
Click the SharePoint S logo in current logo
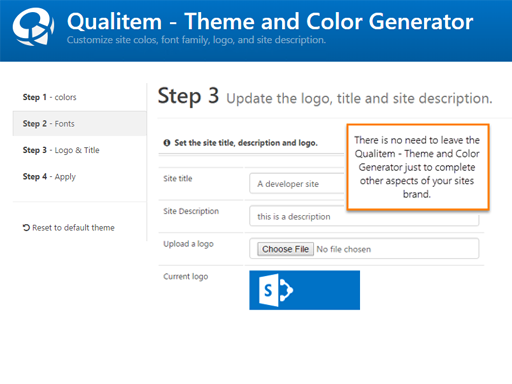[276, 290]
